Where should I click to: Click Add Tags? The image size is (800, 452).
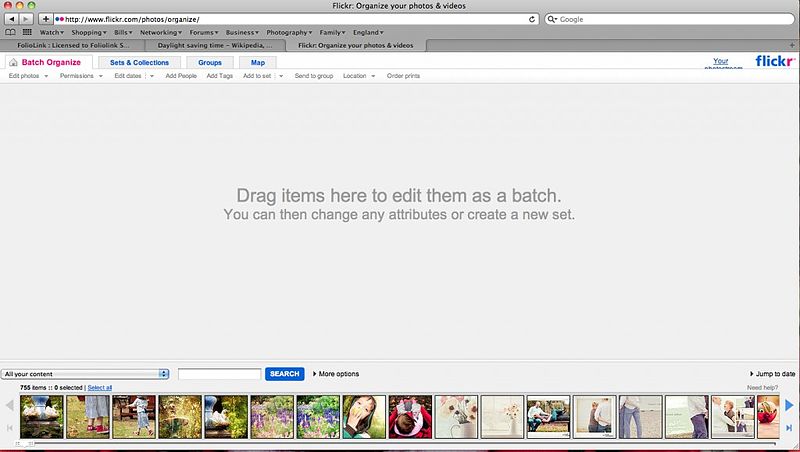[219, 76]
